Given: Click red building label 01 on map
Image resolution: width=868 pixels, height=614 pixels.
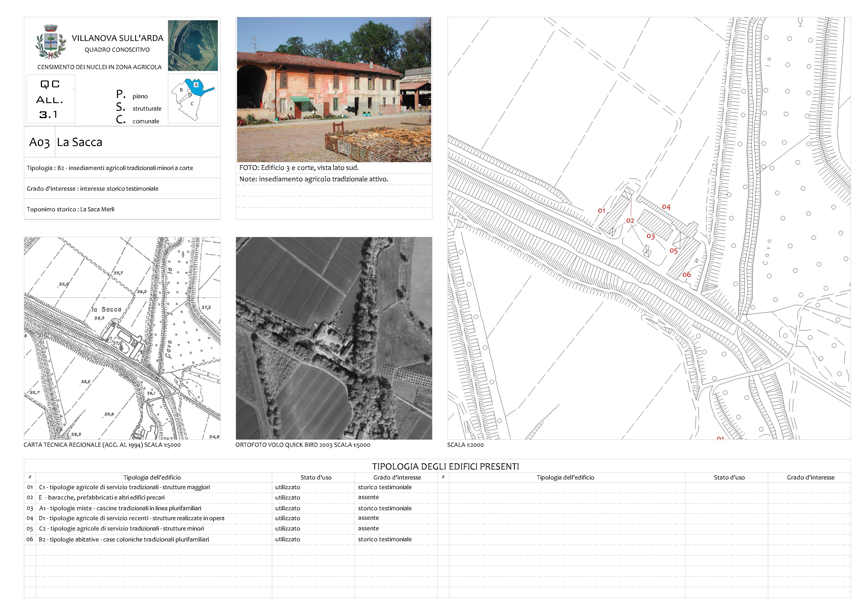Looking at the screenshot, I should [x=602, y=211].
